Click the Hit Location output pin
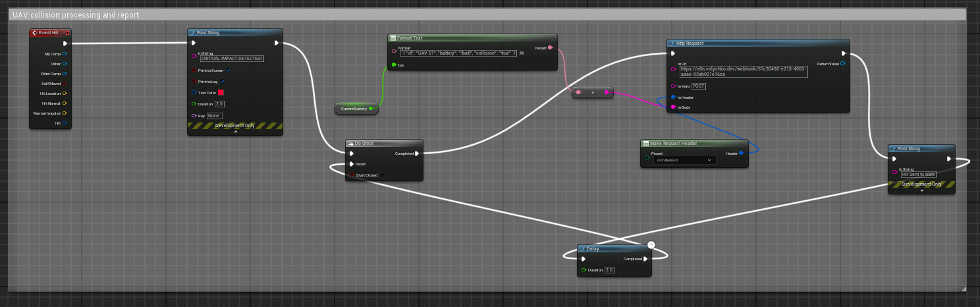The width and height of the screenshot is (980, 307). point(65,94)
